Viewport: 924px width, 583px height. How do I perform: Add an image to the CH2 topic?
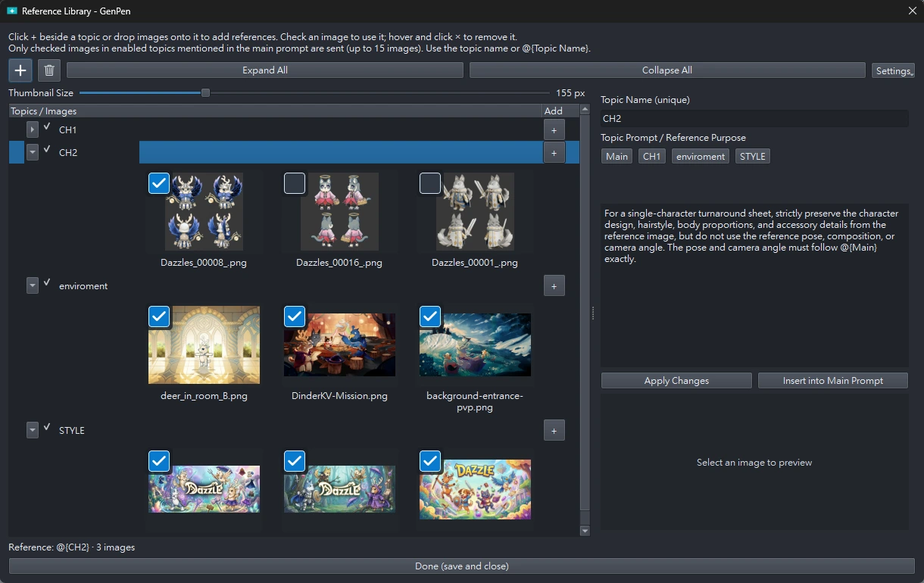[x=554, y=152]
